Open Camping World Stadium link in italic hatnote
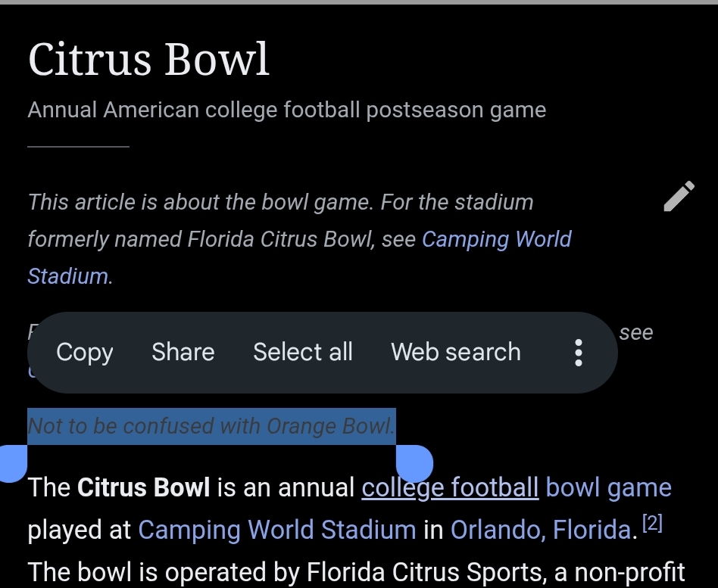The width and height of the screenshot is (718, 588). (496, 240)
